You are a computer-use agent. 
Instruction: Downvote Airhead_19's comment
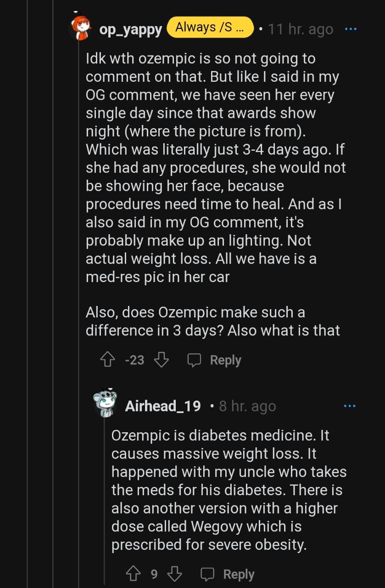click(174, 574)
